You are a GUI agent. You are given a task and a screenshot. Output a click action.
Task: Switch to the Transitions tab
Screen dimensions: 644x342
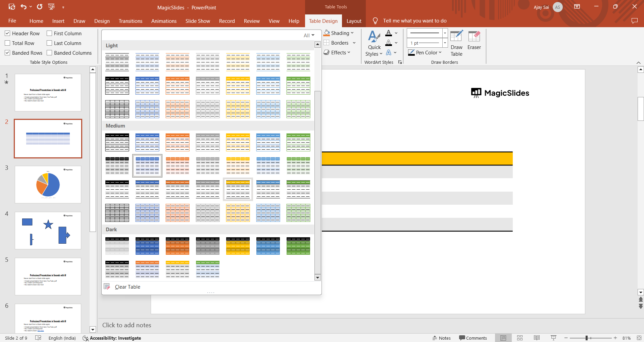130,21
